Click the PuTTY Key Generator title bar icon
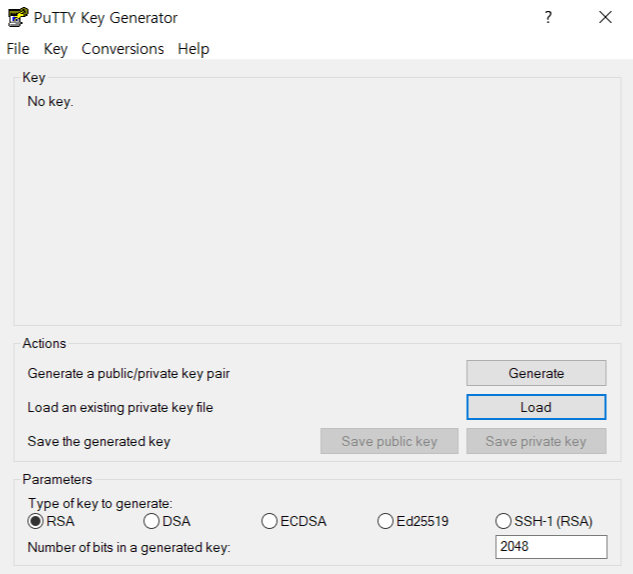The height and width of the screenshot is (574, 633). (18, 17)
